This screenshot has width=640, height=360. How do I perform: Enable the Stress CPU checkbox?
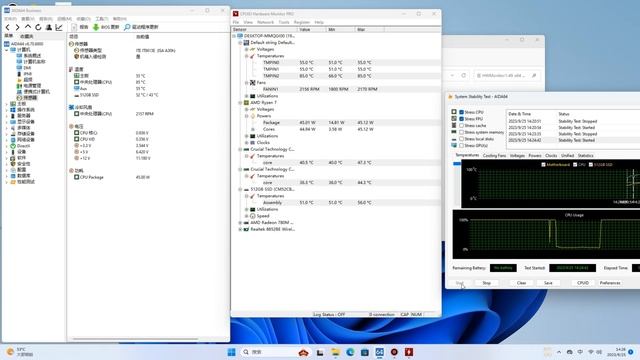coord(462,112)
